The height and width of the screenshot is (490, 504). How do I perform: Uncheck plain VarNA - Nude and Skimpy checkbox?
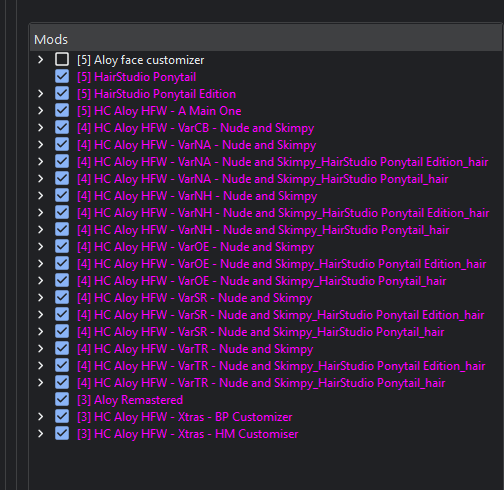tap(62, 145)
